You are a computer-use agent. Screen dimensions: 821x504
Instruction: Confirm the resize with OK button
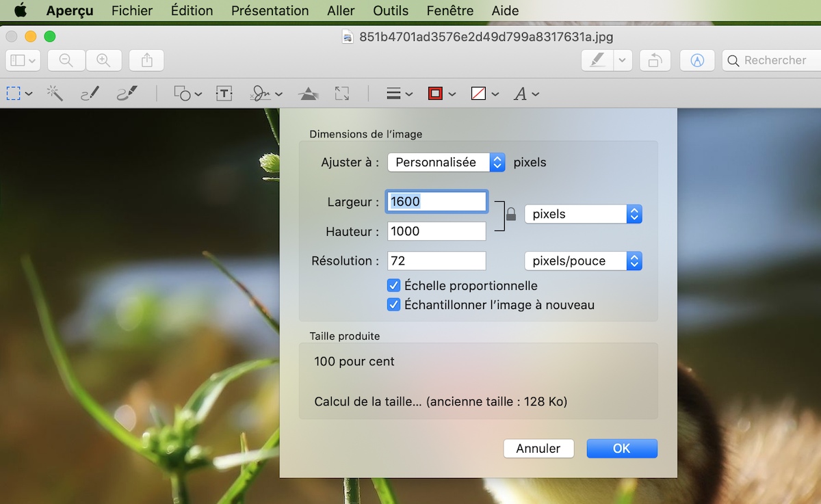click(621, 449)
